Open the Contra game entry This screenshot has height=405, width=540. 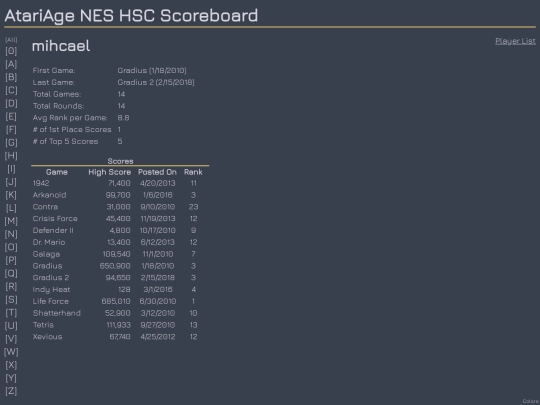pyautogui.click(x=45, y=207)
